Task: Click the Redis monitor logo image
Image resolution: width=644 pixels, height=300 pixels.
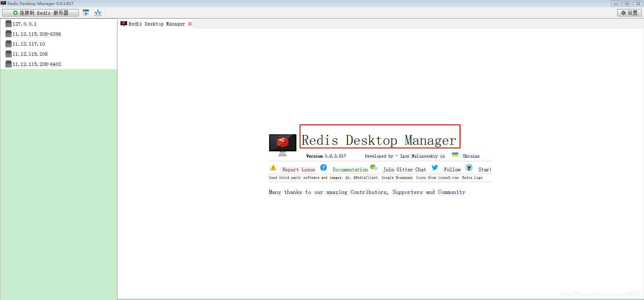Action: coord(283,145)
